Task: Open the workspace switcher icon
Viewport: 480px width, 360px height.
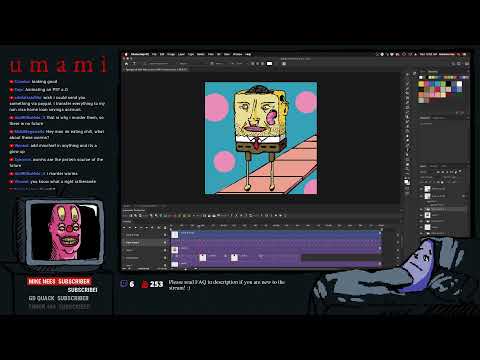Action: tap(459, 63)
